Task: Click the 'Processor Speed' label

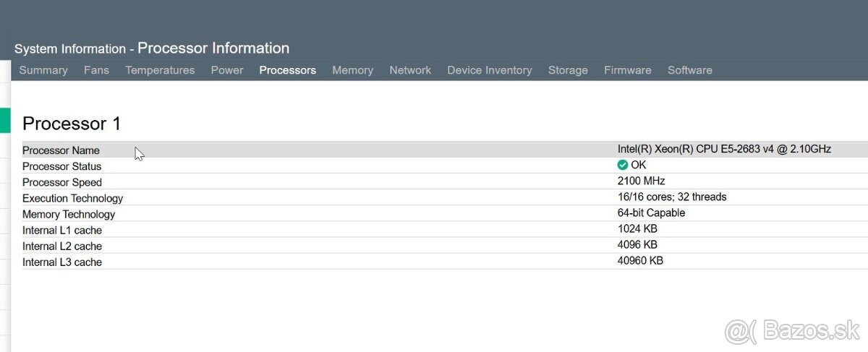Action: point(62,182)
